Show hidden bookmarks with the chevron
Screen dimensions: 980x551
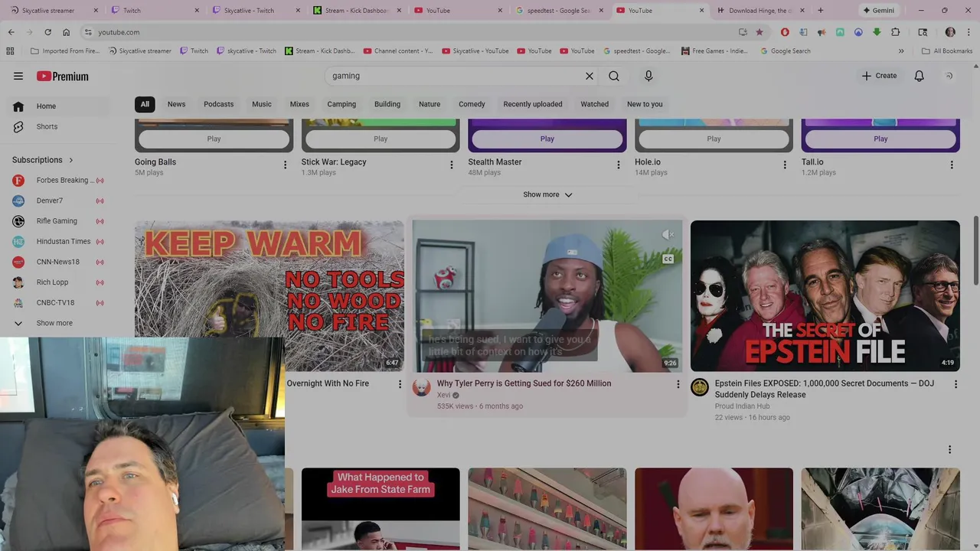click(x=901, y=51)
